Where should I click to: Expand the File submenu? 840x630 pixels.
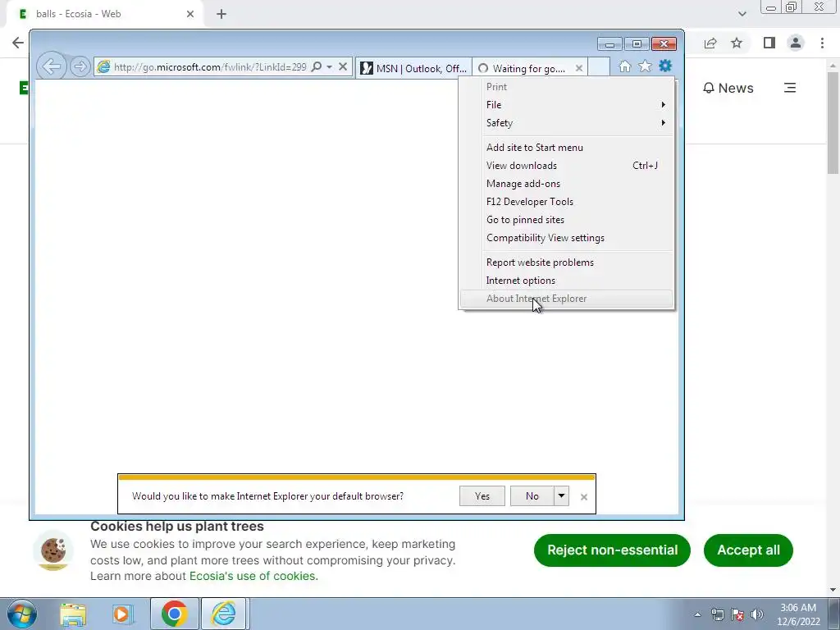567,105
